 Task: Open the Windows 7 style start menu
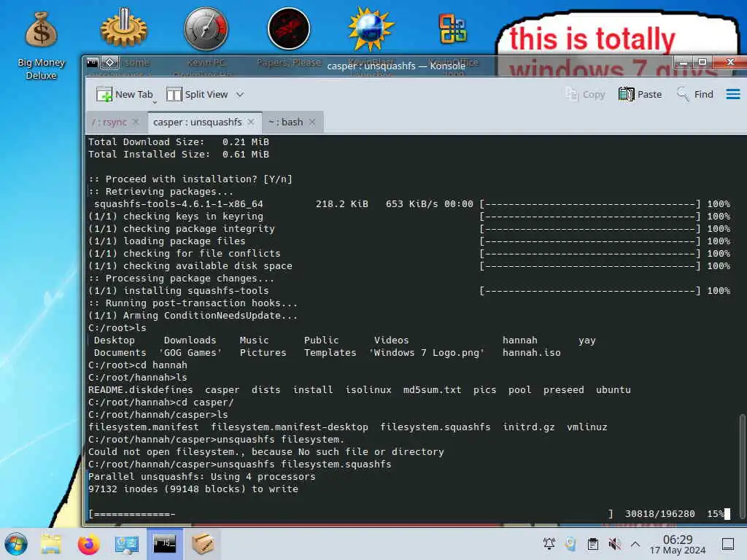tap(16, 544)
